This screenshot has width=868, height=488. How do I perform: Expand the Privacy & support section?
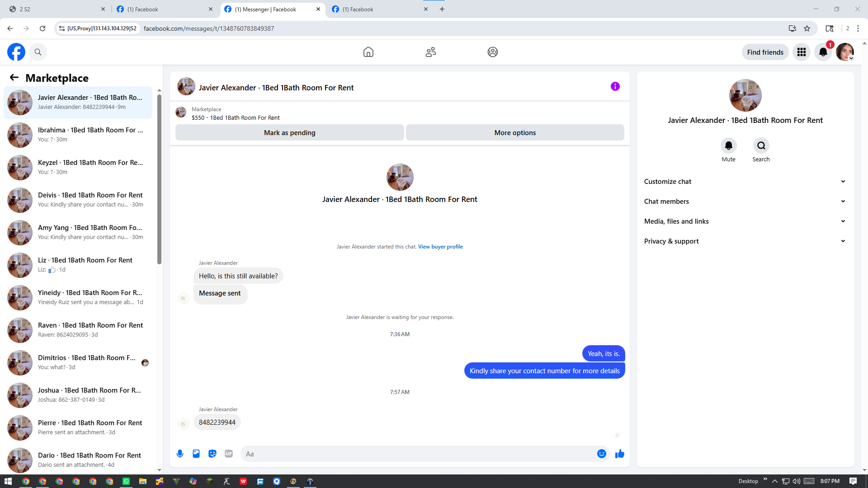[745, 241]
